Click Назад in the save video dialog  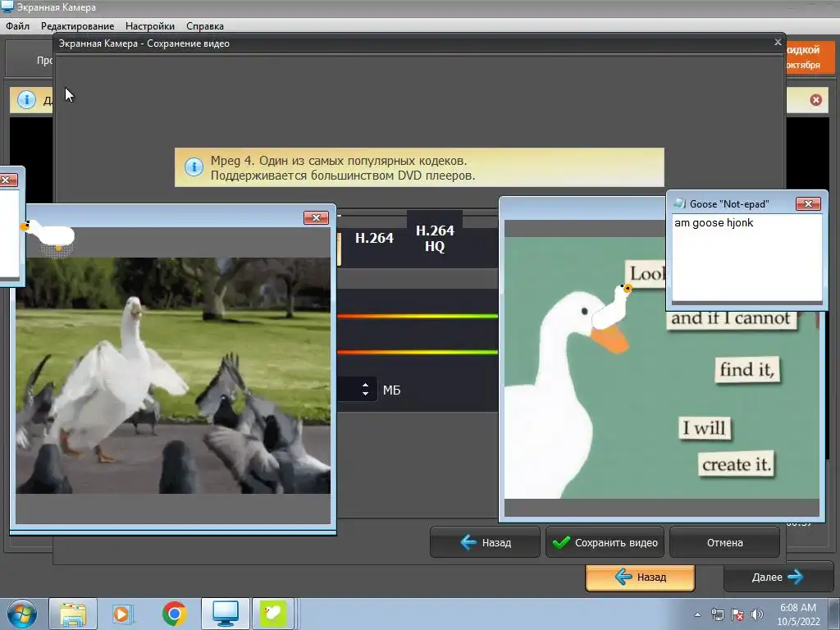(485, 542)
